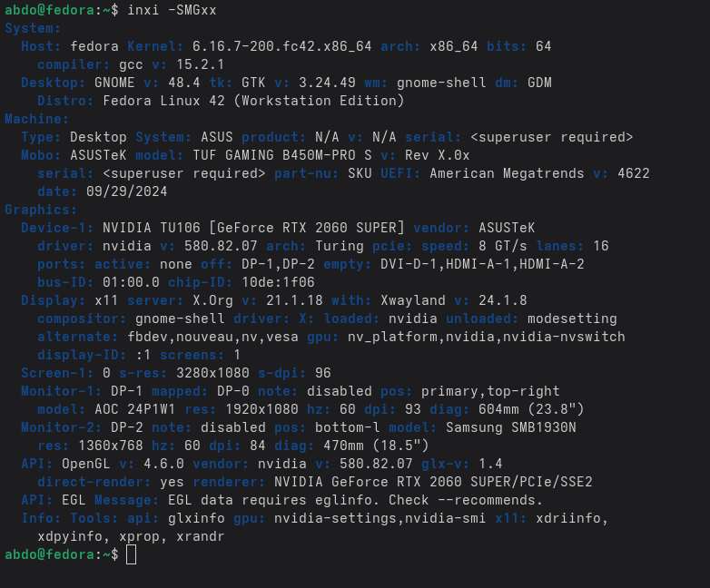Click "Fedora Linux 42 (Workstation Edition)" text
The width and height of the screenshot is (710, 588).
pyautogui.click(x=253, y=101)
